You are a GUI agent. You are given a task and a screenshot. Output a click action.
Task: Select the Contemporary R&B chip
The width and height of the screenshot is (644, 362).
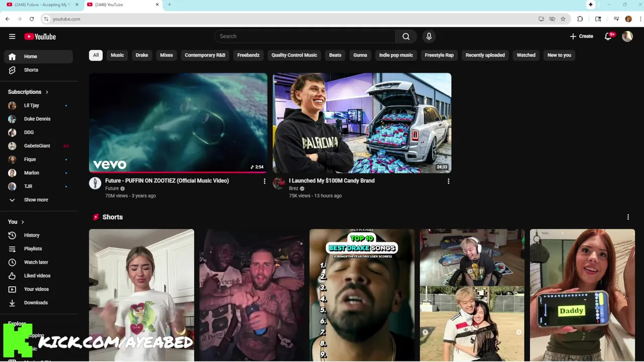click(205, 55)
